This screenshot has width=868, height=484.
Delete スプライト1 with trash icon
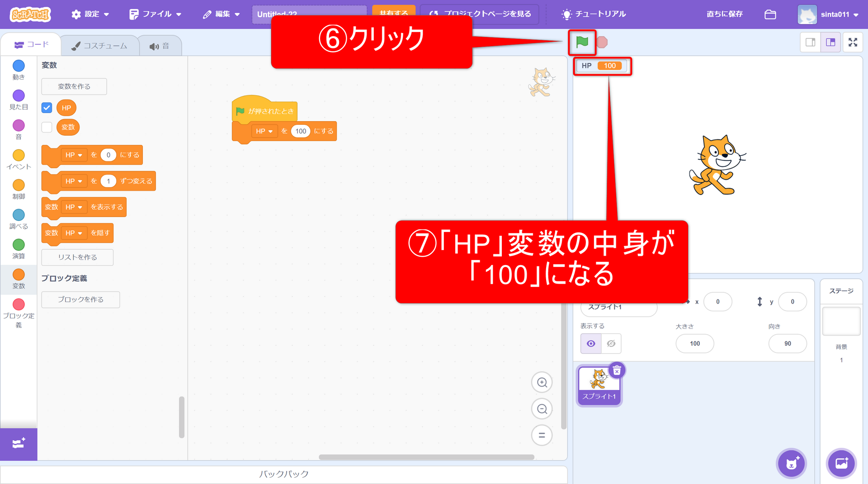[617, 371]
